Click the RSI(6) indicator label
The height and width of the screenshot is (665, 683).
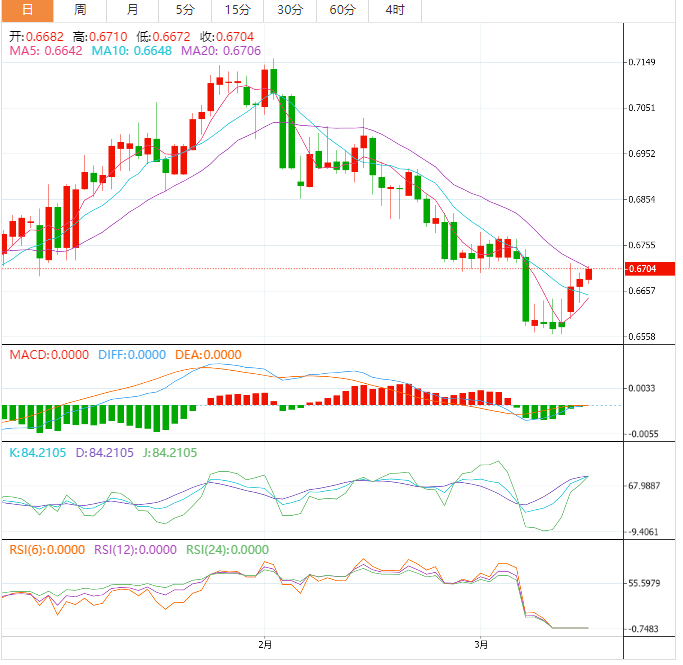pyautogui.click(x=46, y=549)
